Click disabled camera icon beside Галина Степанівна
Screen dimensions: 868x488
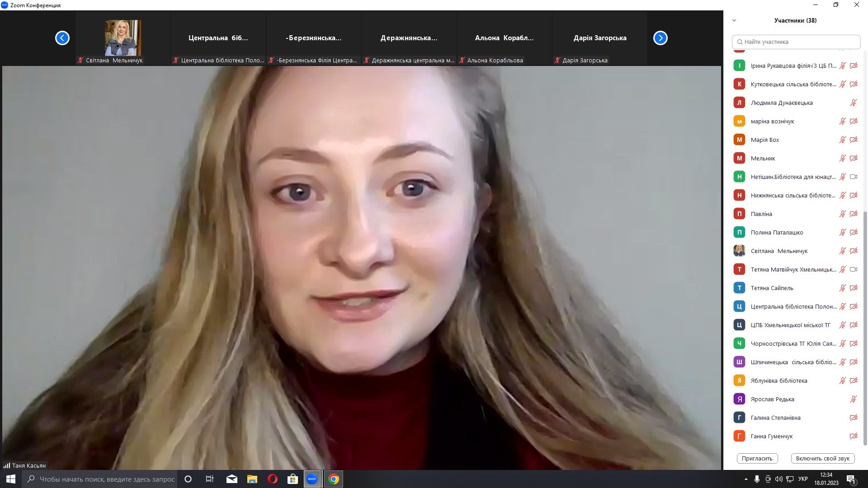point(853,418)
